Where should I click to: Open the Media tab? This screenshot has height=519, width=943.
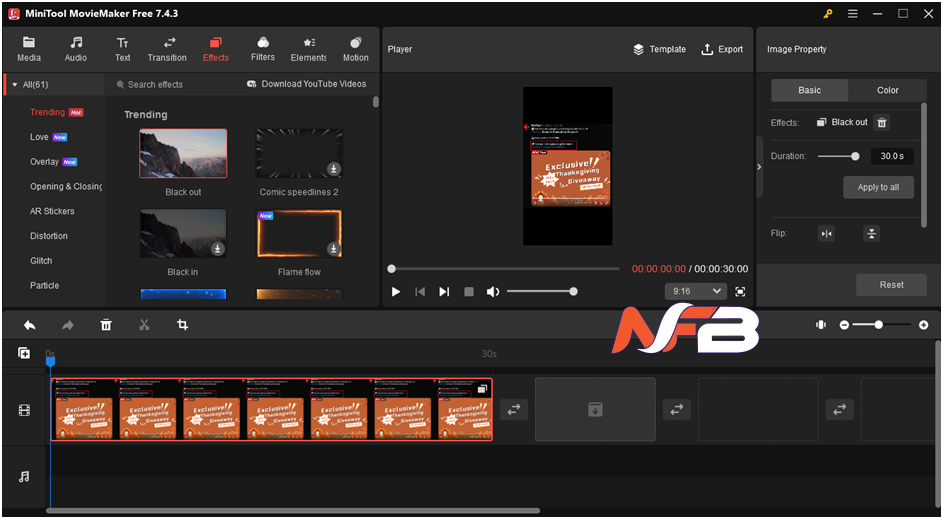[x=29, y=49]
